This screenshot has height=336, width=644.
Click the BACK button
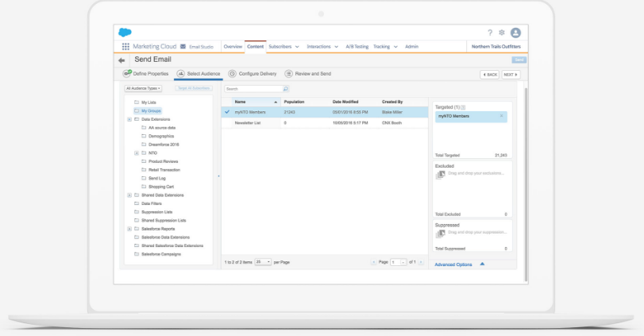[490, 74]
